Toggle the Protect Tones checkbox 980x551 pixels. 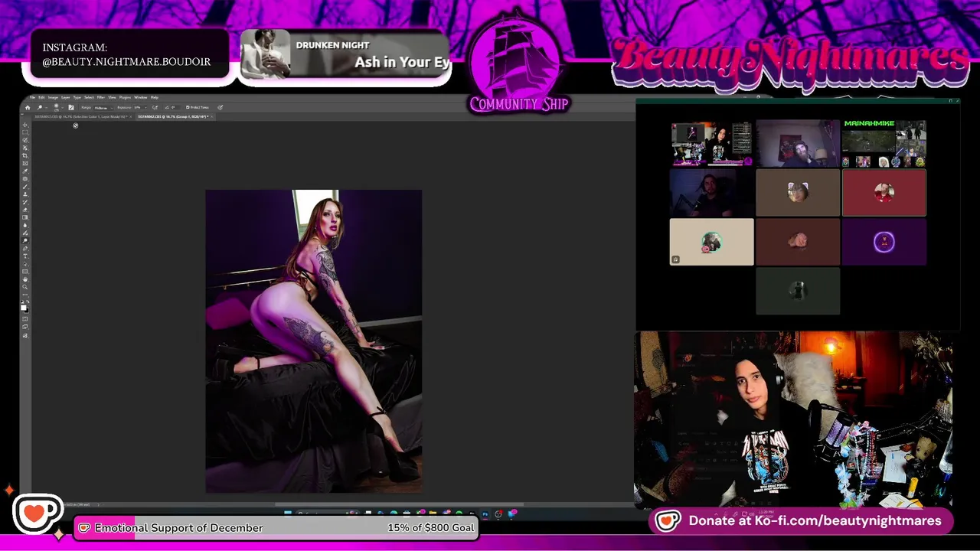pos(188,107)
